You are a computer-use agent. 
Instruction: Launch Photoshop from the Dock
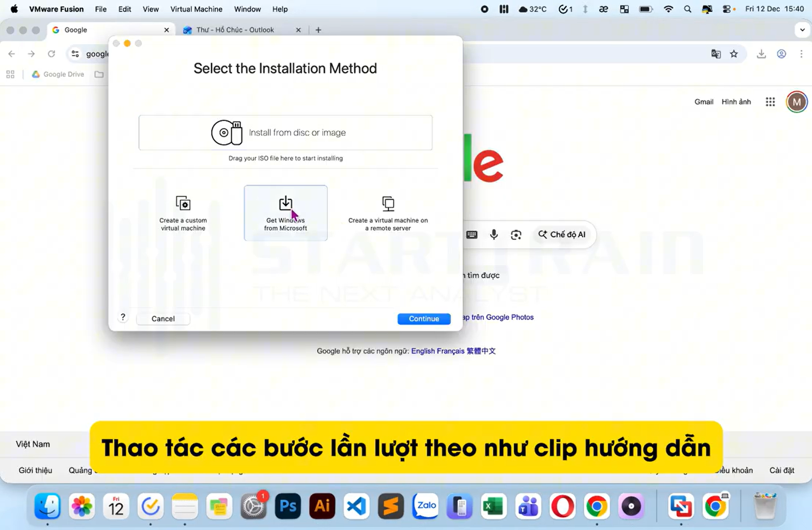tap(287, 506)
